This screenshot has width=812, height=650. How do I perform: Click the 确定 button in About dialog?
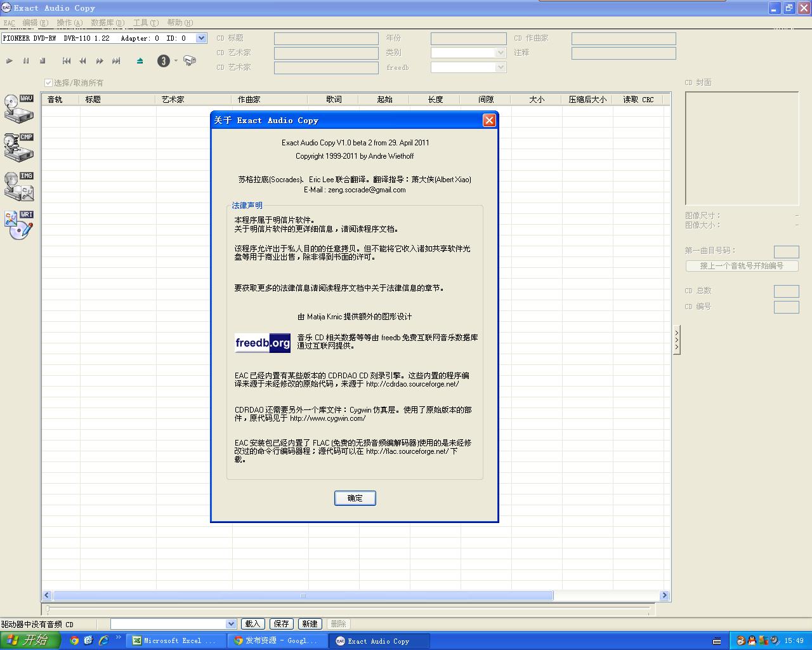[x=355, y=498]
